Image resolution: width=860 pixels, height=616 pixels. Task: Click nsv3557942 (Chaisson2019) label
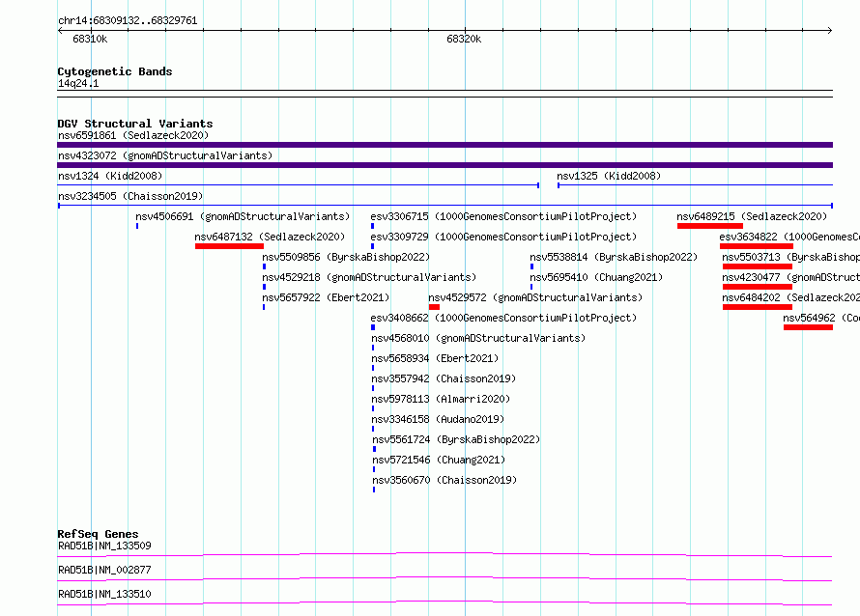point(444,378)
